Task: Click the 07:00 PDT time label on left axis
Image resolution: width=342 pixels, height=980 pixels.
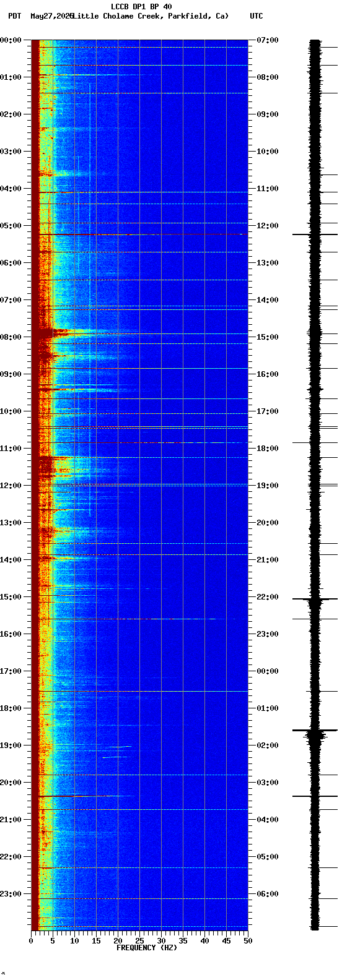Action: click(11, 300)
